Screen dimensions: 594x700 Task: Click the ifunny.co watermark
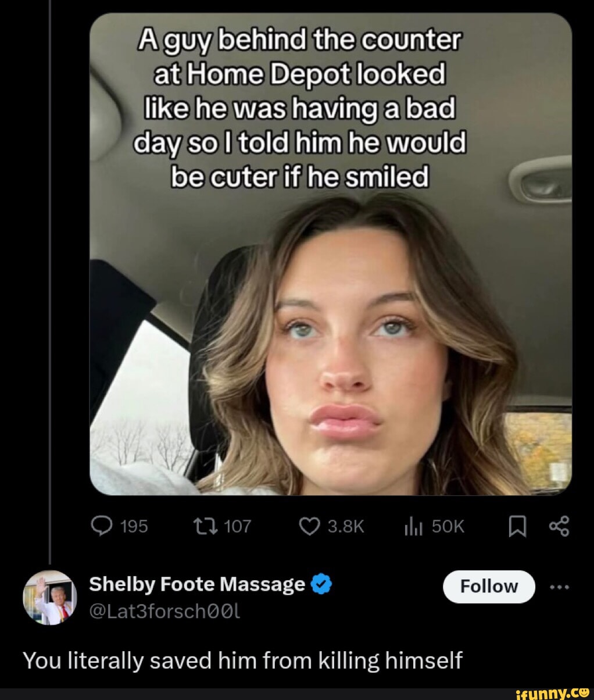552,692
